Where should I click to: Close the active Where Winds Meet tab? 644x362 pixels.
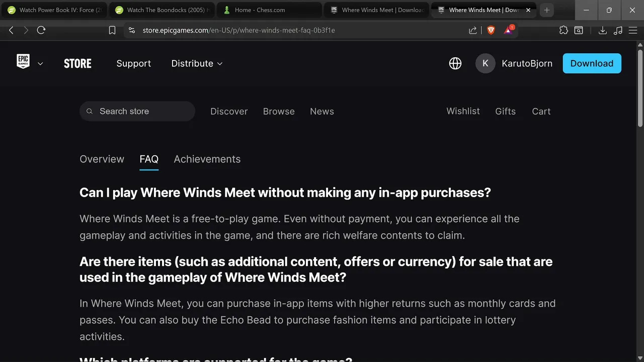[528, 10]
